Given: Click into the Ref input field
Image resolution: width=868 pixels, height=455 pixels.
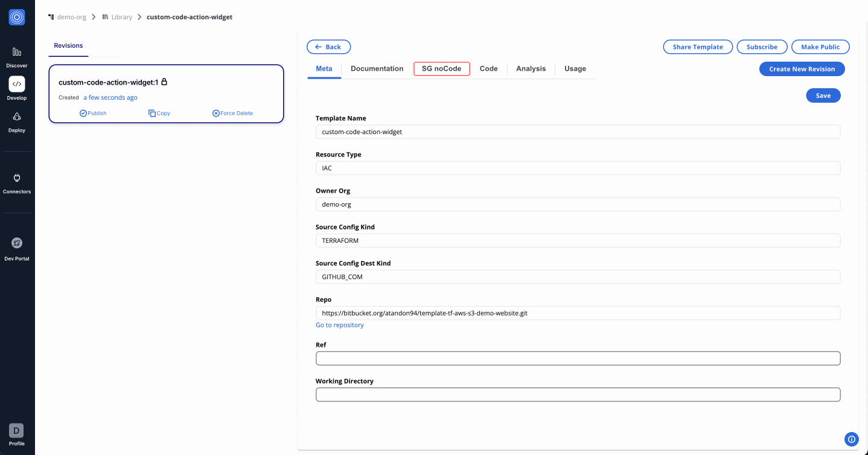Looking at the screenshot, I should point(578,358).
